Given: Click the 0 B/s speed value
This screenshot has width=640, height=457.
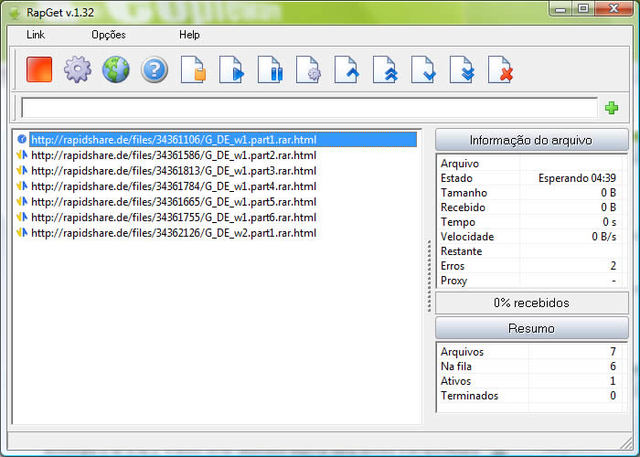Looking at the screenshot, I should [x=604, y=237].
